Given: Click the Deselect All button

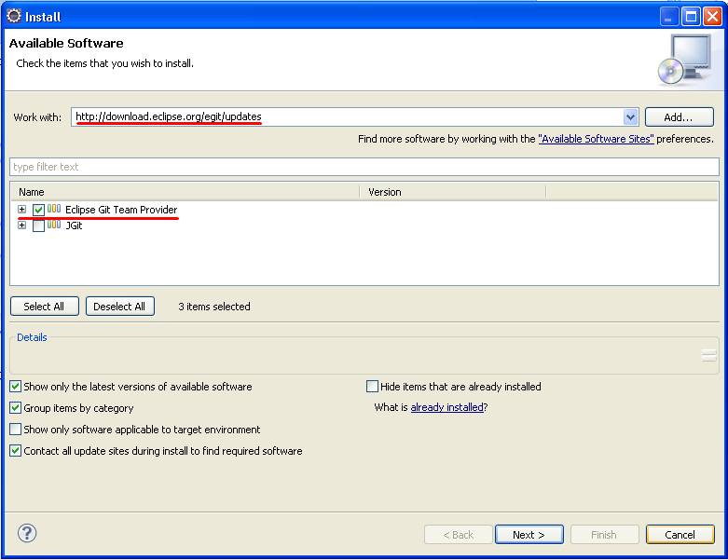Looking at the screenshot, I should click(x=120, y=307).
